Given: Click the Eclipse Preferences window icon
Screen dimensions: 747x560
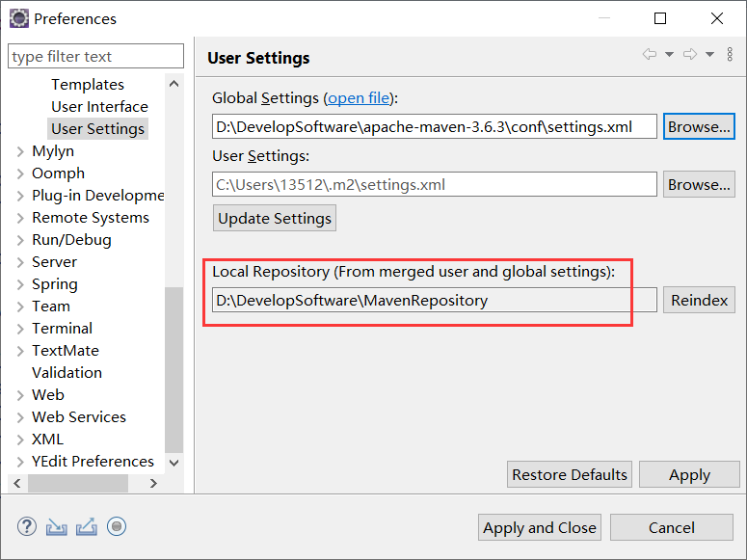Looking at the screenshot, I should tap(19, 18).
